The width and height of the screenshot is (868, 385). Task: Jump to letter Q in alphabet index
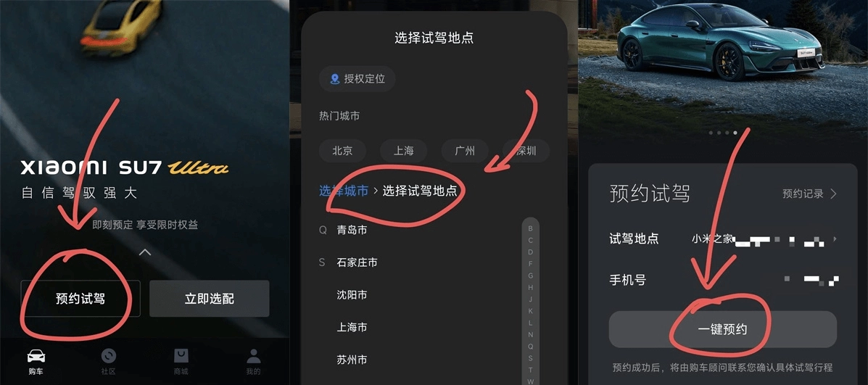point(530,347)
